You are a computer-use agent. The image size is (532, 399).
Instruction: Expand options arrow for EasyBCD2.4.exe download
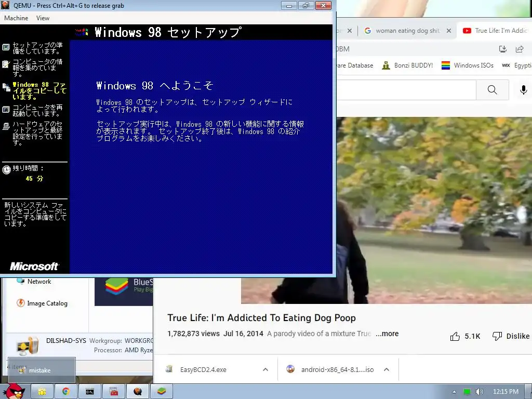pyautogui.click(x=265, y=369)
